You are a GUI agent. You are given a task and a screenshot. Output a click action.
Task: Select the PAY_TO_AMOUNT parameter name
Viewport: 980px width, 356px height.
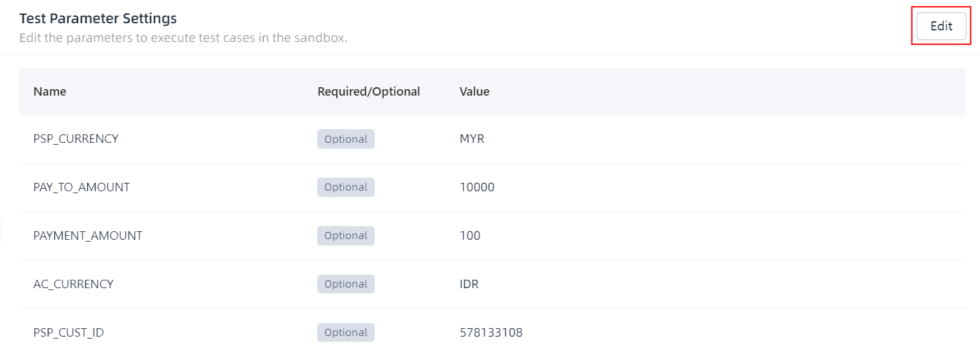[x=81, y=187]
